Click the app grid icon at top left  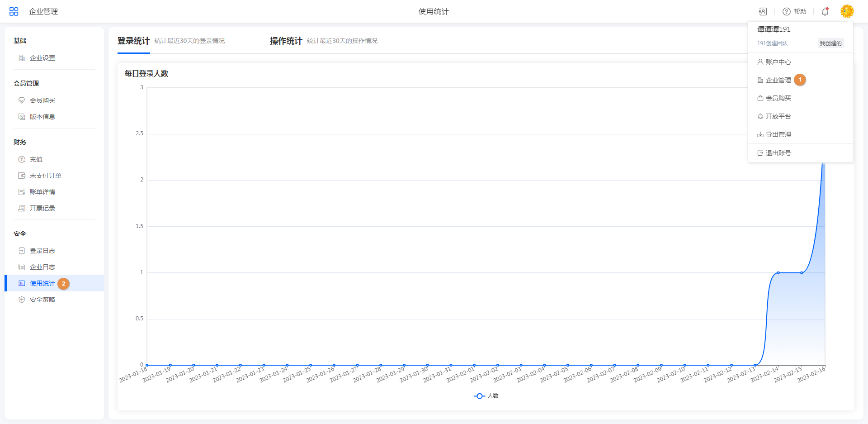pos(14,11)
